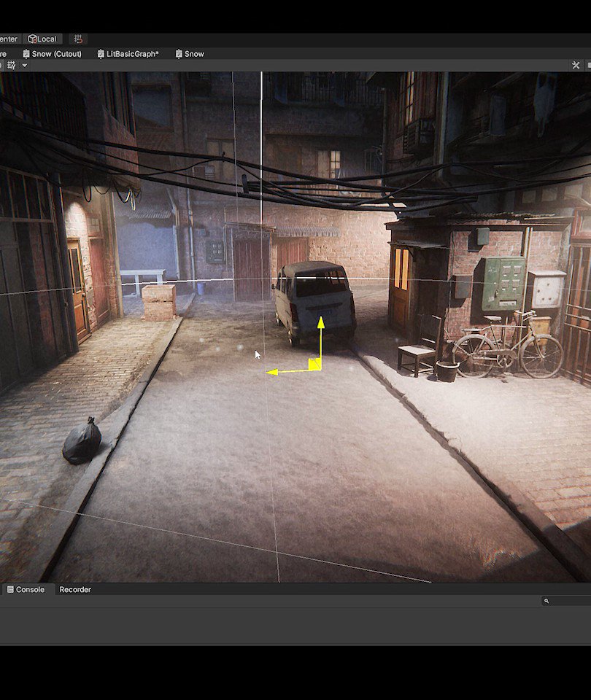
Task: Click the shader graph icon beside the Snow tab
Action: pos(179,54)
